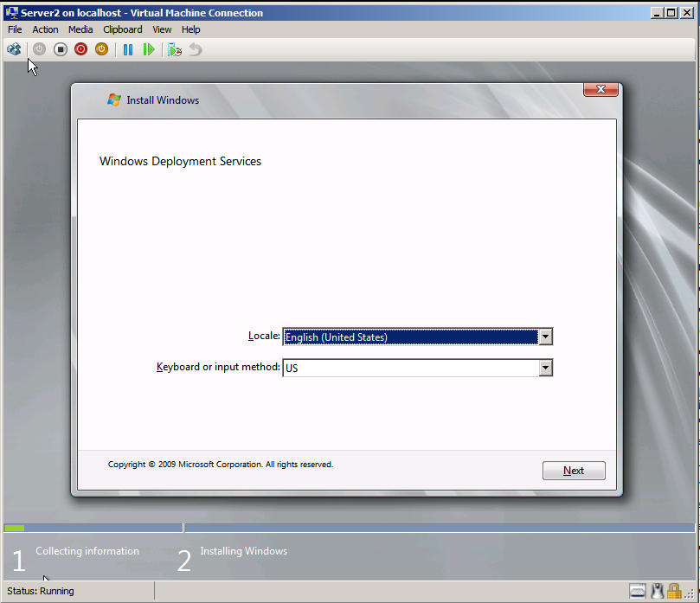Click "Collecting information" step text
700x603 pixels.
(x=87, y=551)
